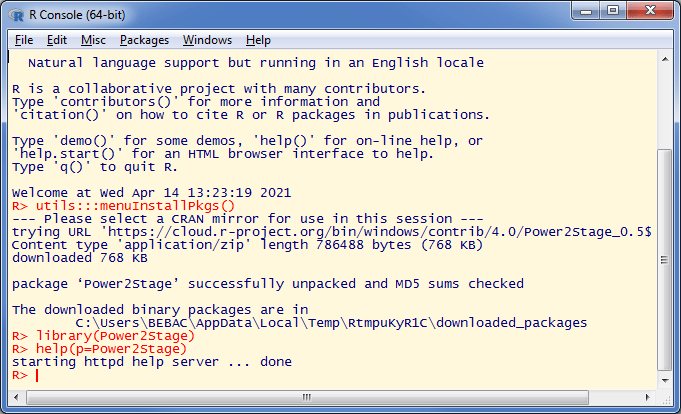The height and width of the screenshot is (414, 681).
Task: Place cursor at the last R> prompt
Action: pos(37,375)
